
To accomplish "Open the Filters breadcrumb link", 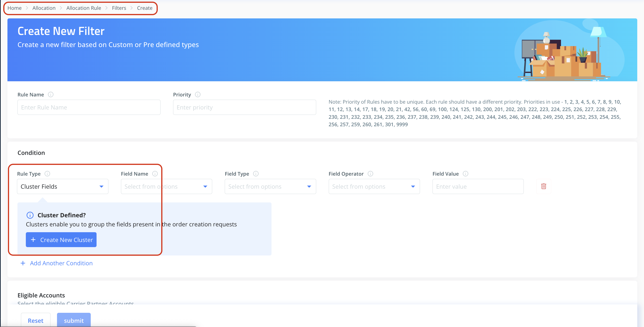I will pos(119,8).
